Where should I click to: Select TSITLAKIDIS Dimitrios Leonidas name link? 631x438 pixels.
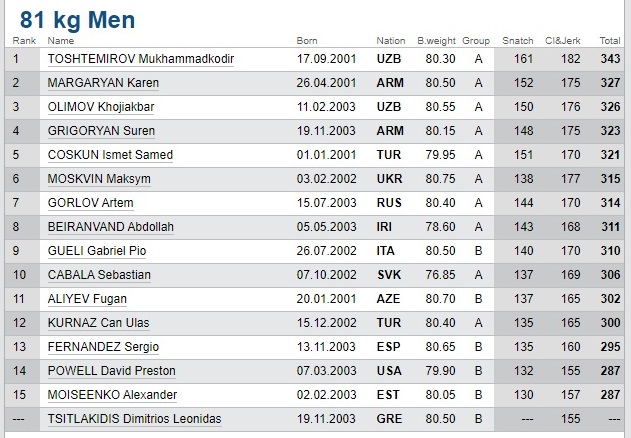point(135,419)
